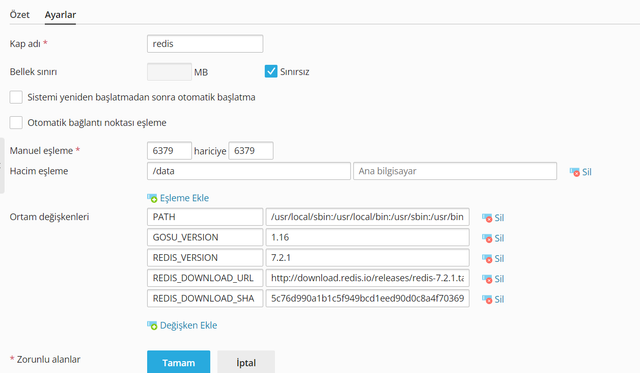
Task: Click the Eşleme Ekle add icon
Action: [x=152, y=198]
